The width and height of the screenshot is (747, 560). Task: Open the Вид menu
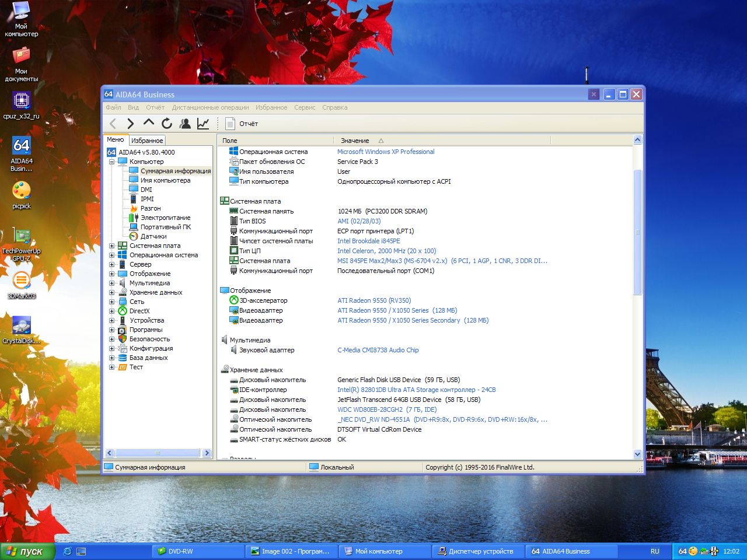[x=134, y=107]
